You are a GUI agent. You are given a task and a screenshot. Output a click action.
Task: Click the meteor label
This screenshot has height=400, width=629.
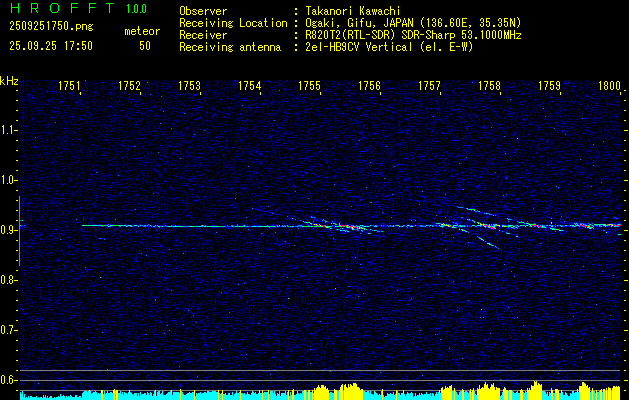142,31
